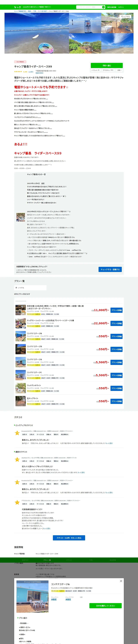Screen dimensions: 138x644
Task: Click the 地図を表示 link
Action: [39, 73]
